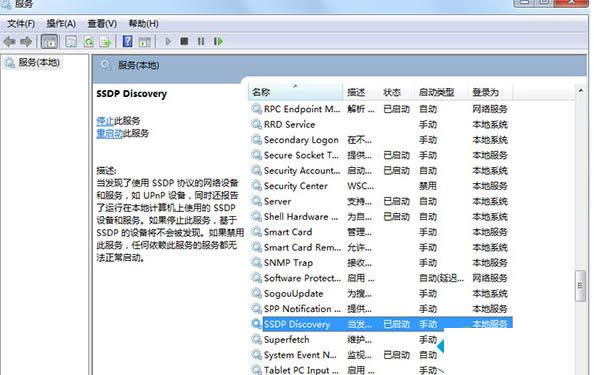This screenshot has width=594, height=375.
Task: Click the Forward arrow toolbar icon
Action: point(26,42)
